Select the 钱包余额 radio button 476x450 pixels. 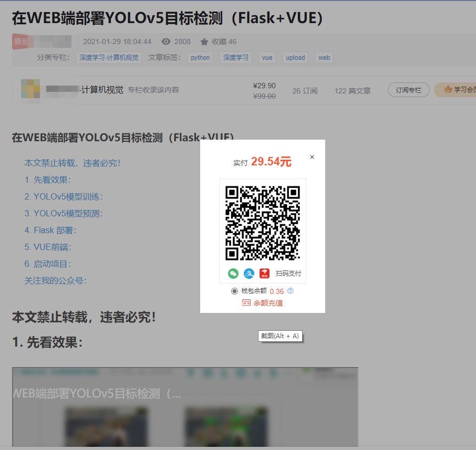234,291
